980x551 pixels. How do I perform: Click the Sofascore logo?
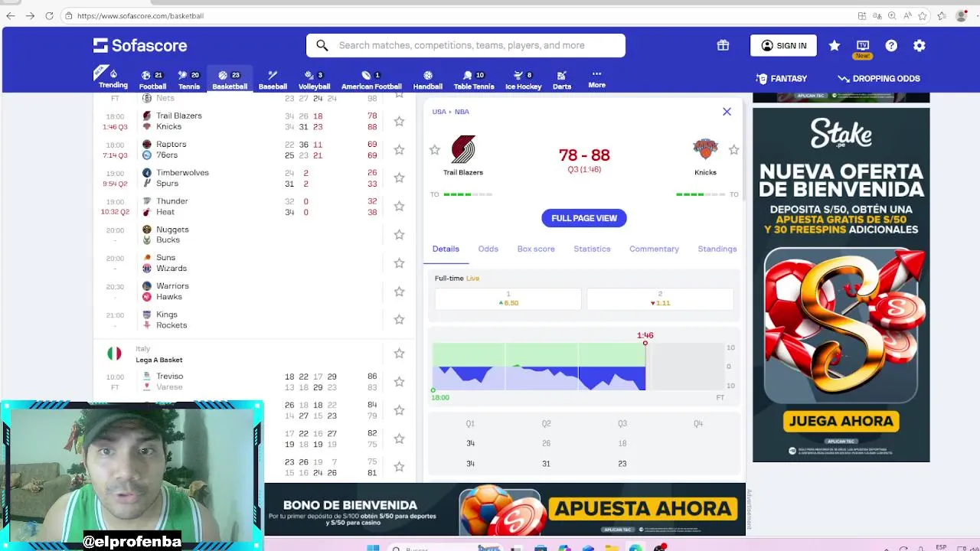tap(140, 46)
